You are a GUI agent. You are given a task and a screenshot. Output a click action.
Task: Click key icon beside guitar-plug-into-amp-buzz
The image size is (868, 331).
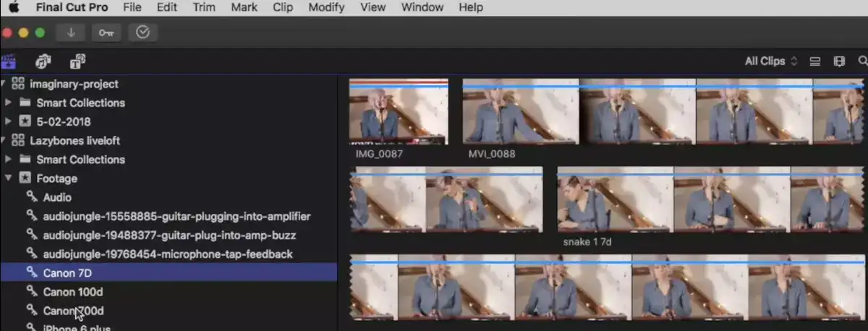coord(32,235)
